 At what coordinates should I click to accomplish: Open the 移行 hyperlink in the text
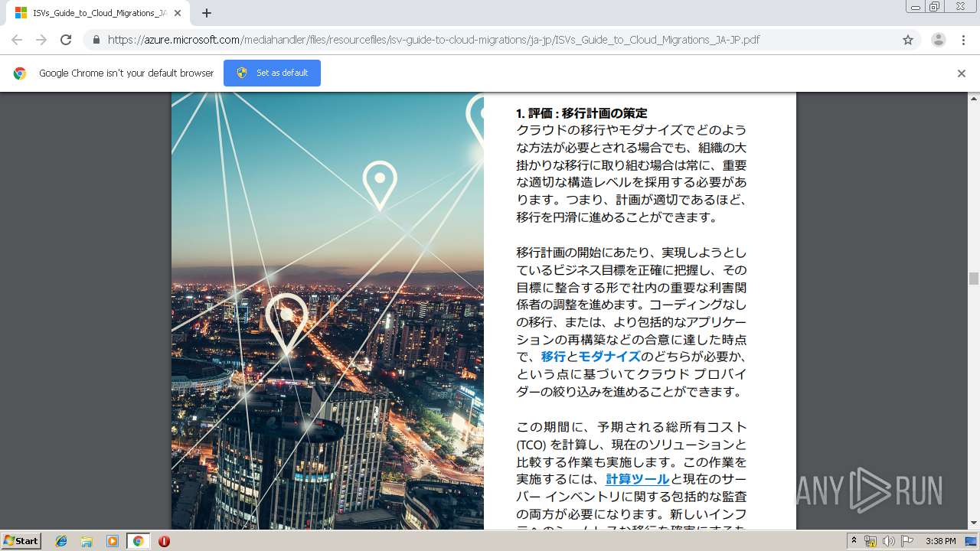coord(553,357)
